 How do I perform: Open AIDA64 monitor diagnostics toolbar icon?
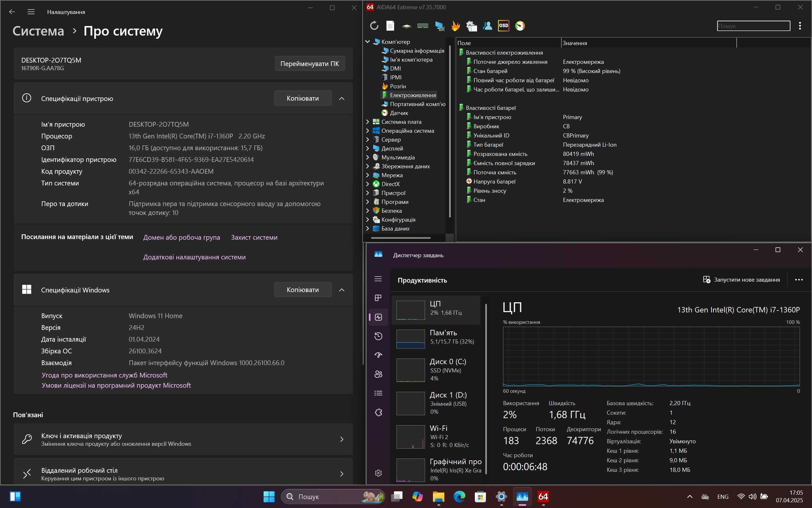pos(439,26)
